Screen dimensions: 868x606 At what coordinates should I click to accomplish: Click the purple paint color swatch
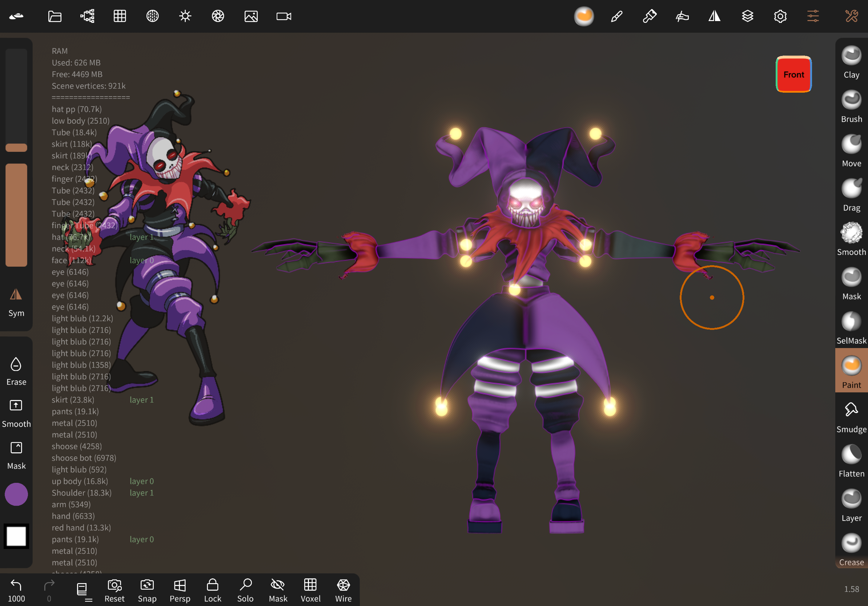16,494
